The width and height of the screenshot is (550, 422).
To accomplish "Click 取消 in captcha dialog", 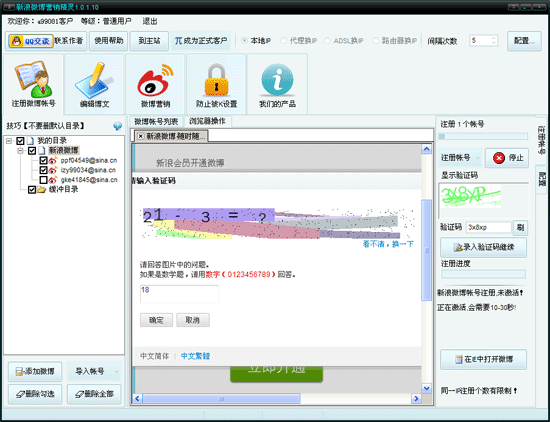I will point(193,320).
